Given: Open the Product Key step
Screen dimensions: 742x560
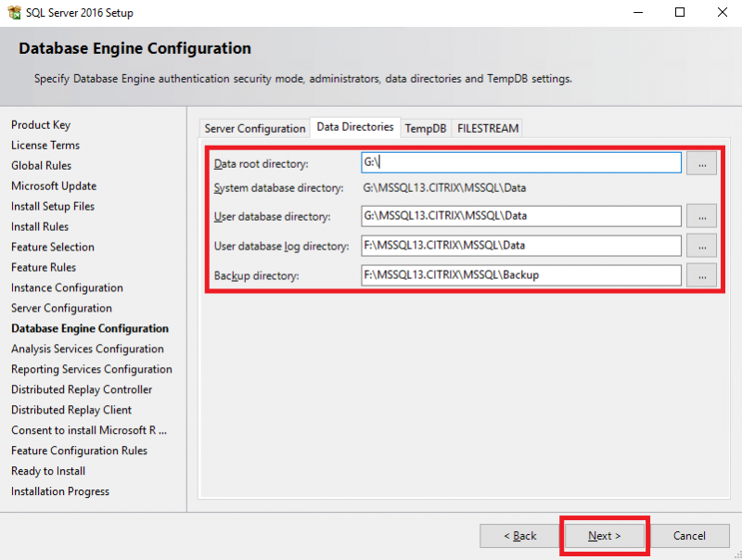Looking at the screenshot, I should [40, 124].
